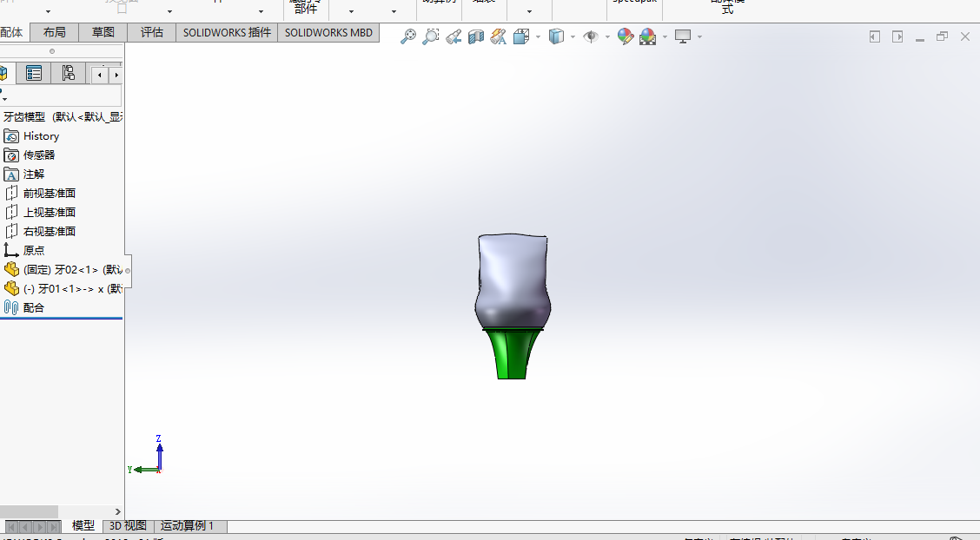Open the Display Style dropdown arrow
This screenshot has width=980, height=540.
pyautogui.click(x=573, y=36)
